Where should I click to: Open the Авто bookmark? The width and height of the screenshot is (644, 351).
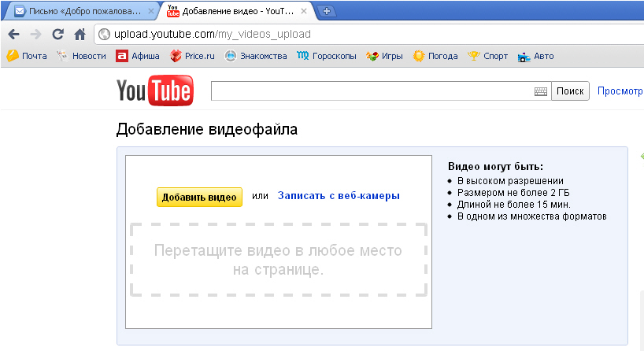point(535,56)
